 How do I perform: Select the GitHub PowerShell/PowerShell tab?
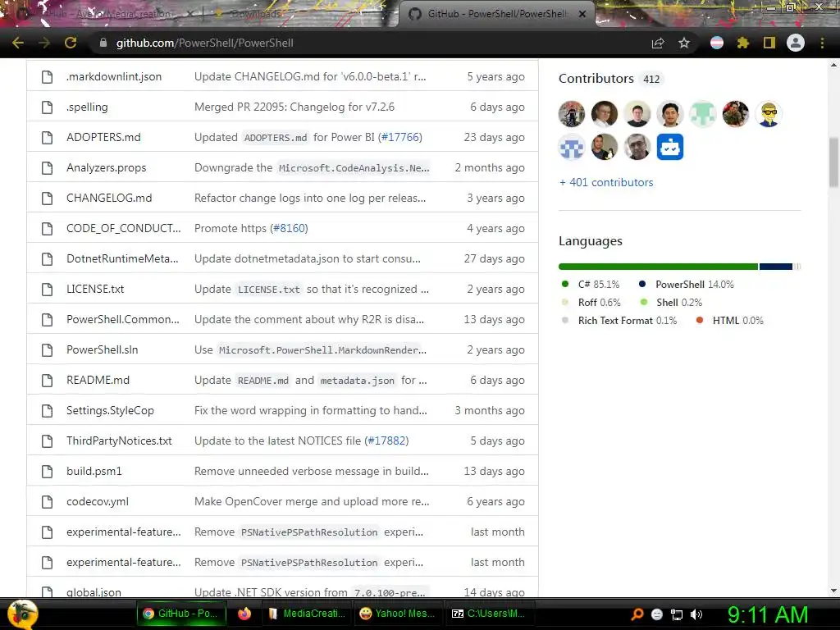[x=496, y=14]
